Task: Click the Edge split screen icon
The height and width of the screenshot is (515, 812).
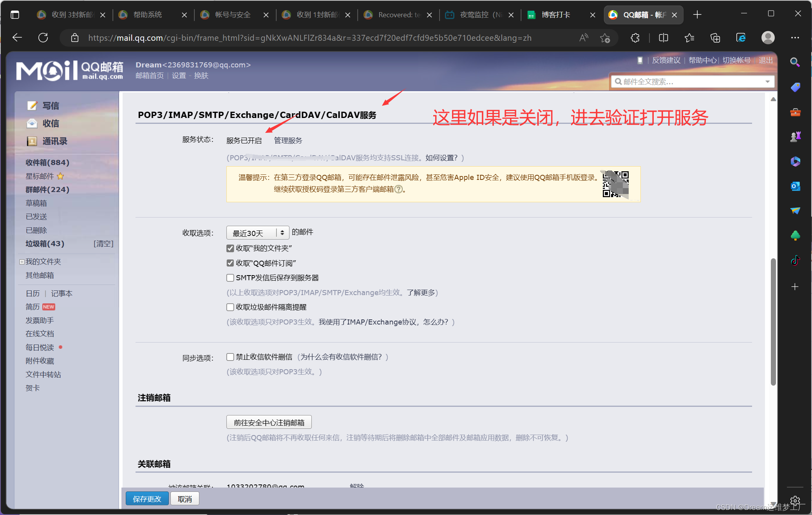Action: point(663,38)
